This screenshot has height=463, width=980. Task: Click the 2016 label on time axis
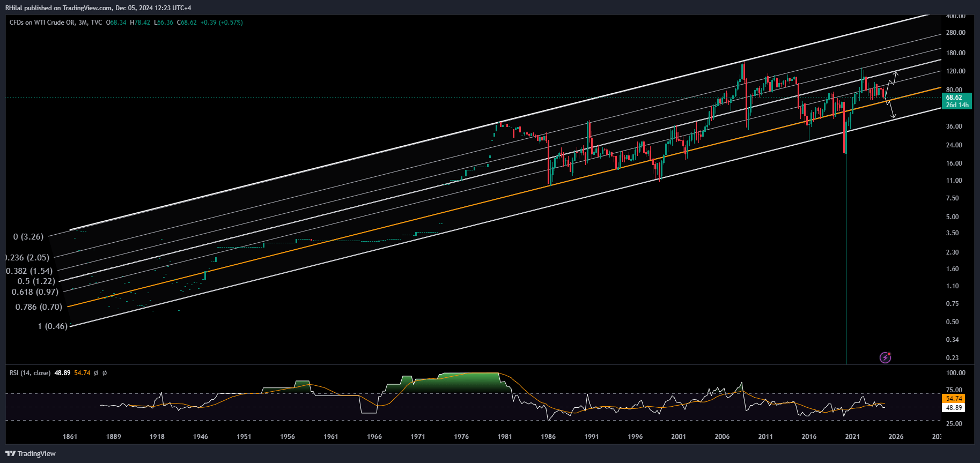[x=808, y=437]
